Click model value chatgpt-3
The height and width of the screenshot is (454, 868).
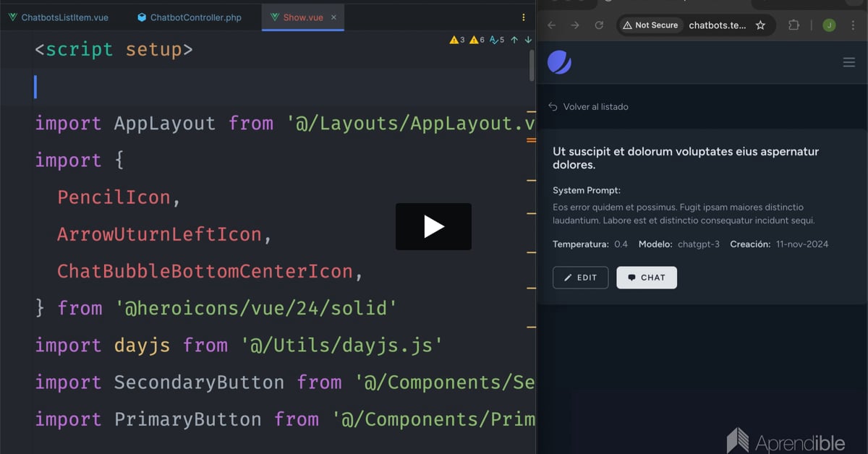pos(699,244)
